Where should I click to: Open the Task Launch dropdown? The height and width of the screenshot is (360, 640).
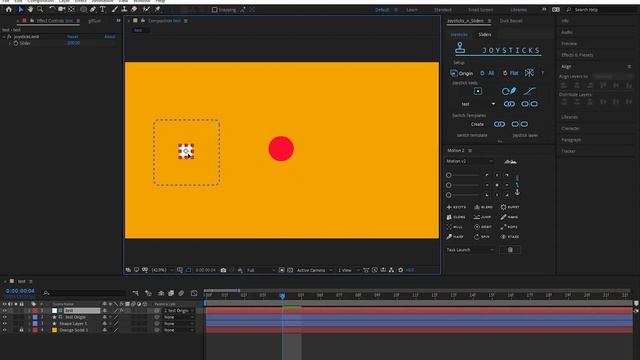pos(469,250)
